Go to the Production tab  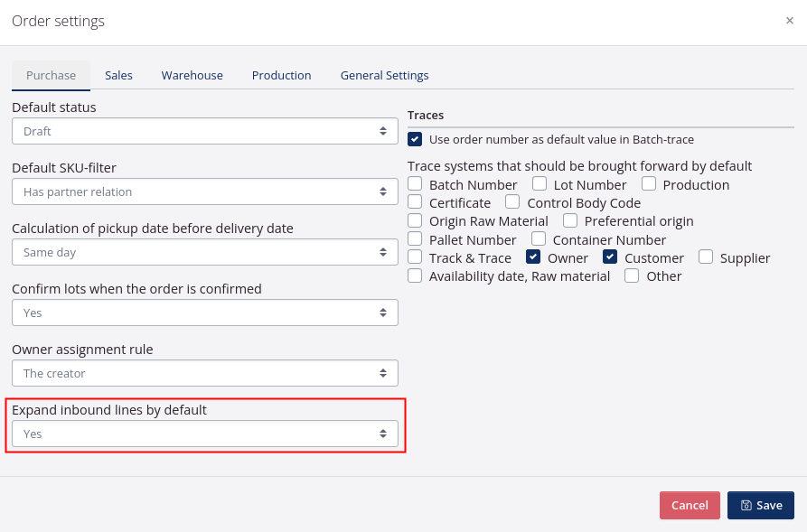(x=281, y=75)
